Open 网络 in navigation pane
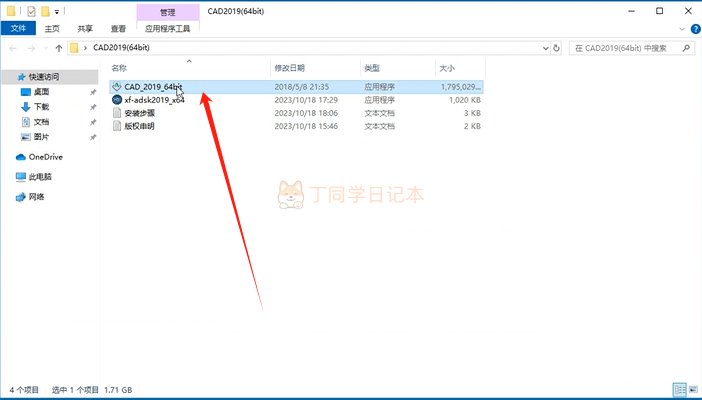The image size is (702, 400). (x=36, y=197)
